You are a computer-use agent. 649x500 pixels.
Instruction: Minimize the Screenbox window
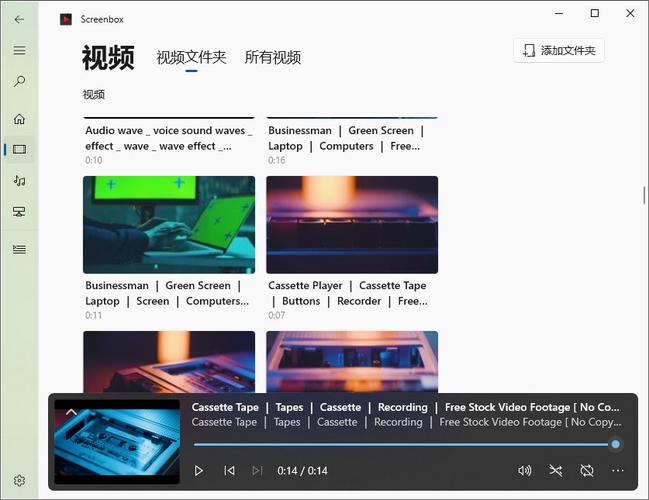[x=559, y=13]
